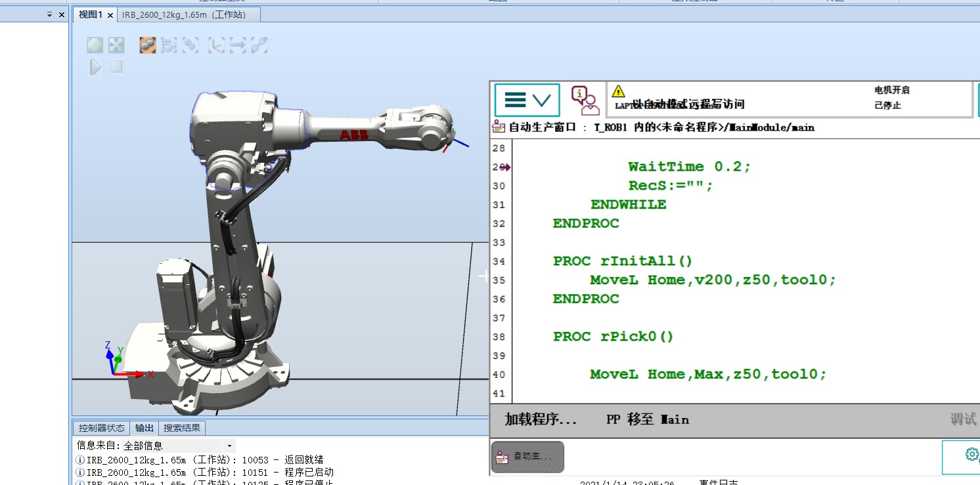Click line number 35 in the gutter
980x485 pixels.
pyautogui.click(x=499, y=280)
